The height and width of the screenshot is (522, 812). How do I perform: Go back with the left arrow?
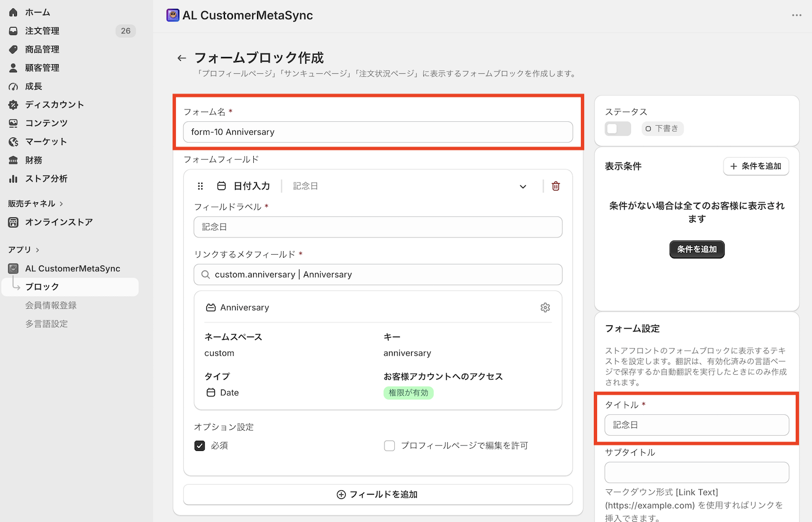click(182, 58)
